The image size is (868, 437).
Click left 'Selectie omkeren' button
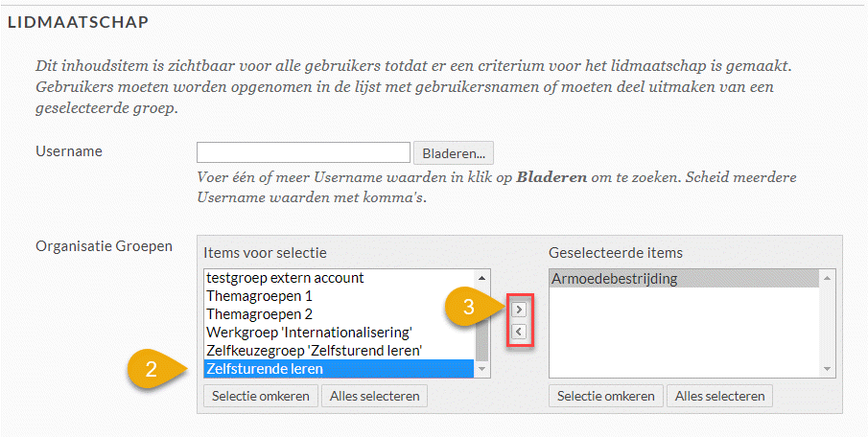[261, 396]
